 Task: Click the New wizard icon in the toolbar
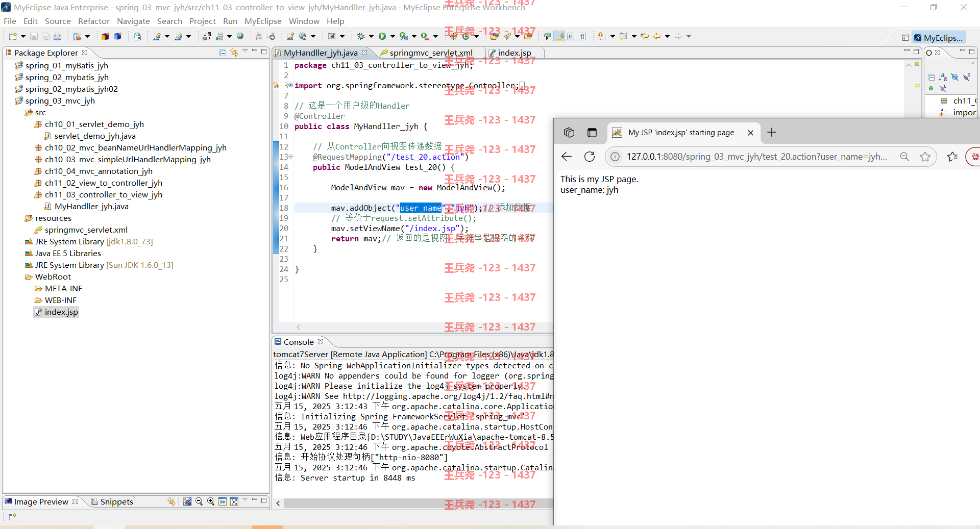pos(13,36)
